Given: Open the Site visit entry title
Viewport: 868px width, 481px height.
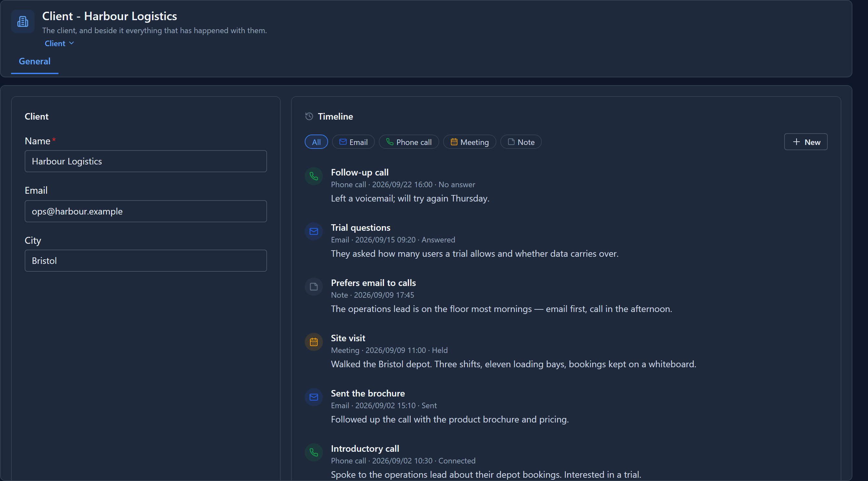Looking at the screenshot, I should coord(348,338).
